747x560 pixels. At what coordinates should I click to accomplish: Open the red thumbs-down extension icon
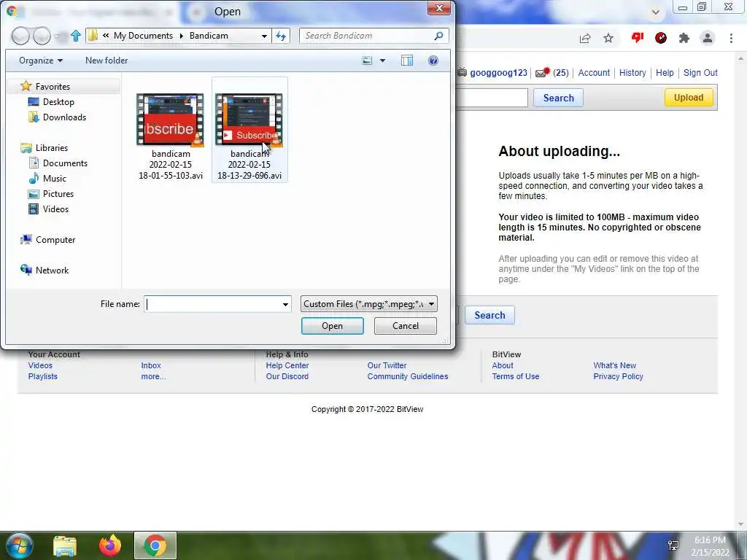coord(638,38)
